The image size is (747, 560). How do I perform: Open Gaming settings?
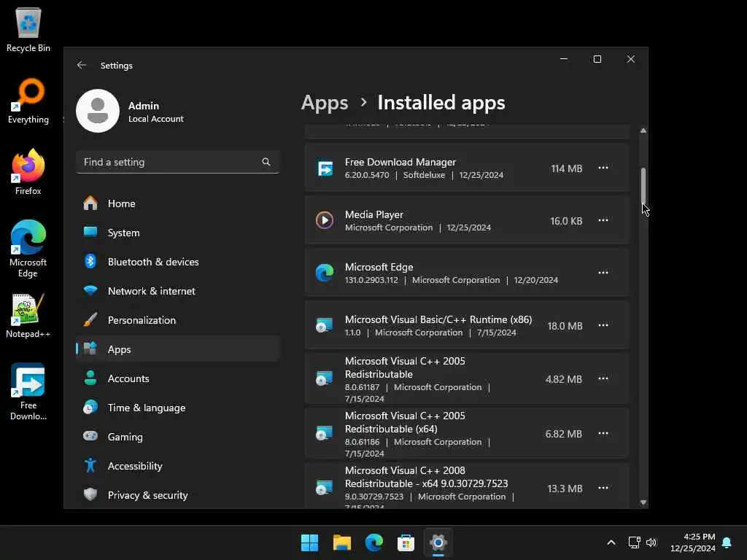(x=177, y=437)
